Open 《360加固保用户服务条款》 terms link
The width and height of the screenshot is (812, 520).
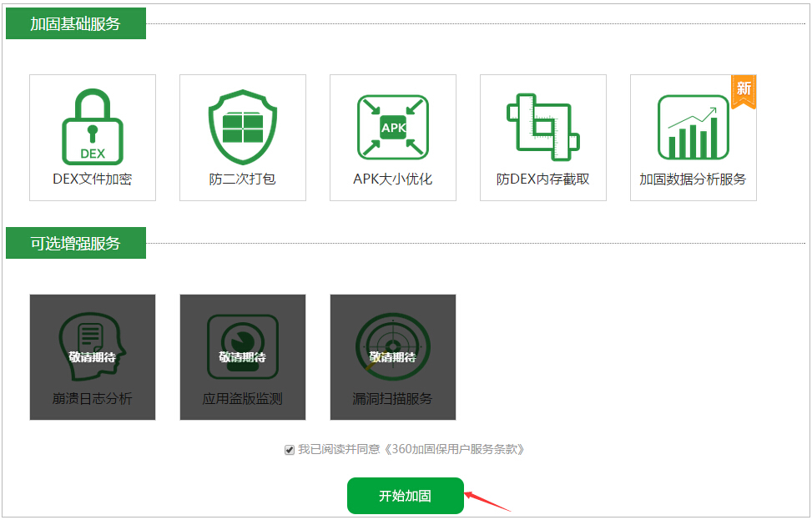(x=454, y=449)
